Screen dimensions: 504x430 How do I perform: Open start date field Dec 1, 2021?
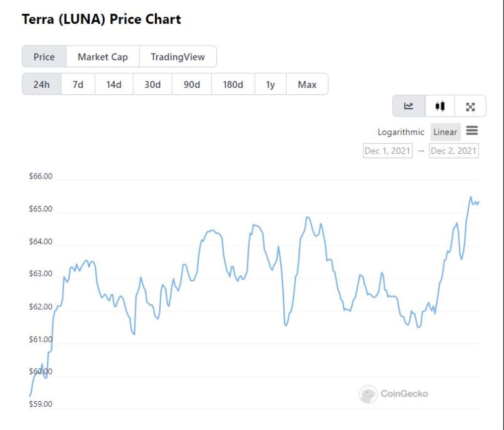click(x=388, y=151)
